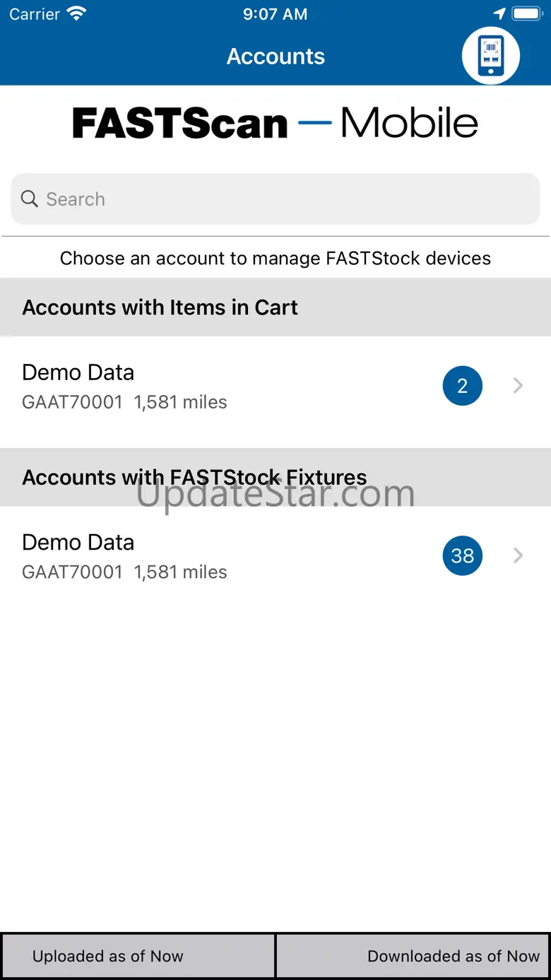Select Demo Data under Items in Cart
Image resolution: width=551 pixels, height=980 pixels.
tap(124, 386)
